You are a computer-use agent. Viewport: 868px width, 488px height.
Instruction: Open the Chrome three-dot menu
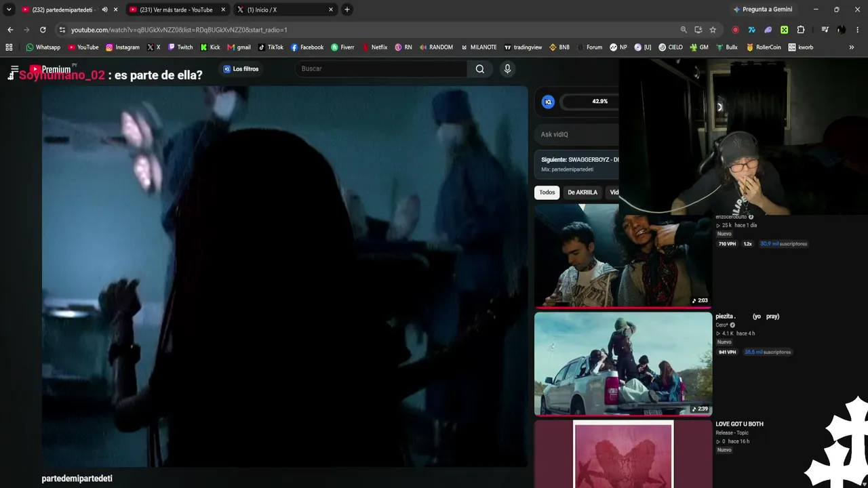tap(858, 30)
